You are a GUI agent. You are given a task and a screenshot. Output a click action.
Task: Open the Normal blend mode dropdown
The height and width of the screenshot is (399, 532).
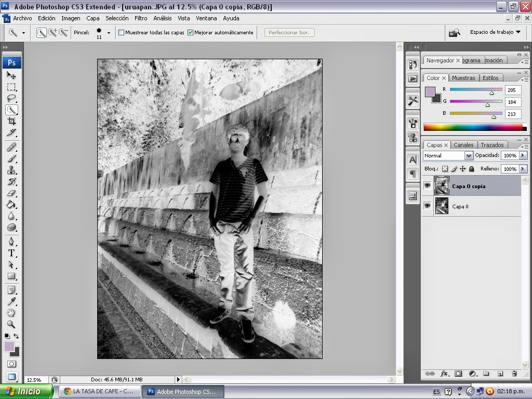click(469, 155)
